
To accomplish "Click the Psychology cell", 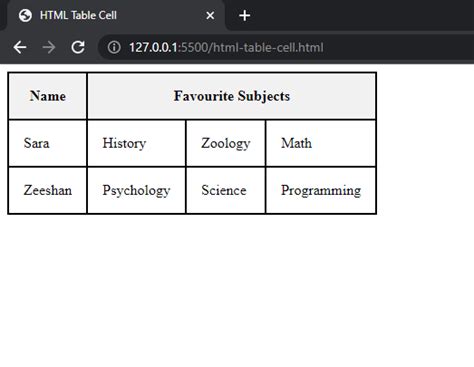I will tap(136, 190).
